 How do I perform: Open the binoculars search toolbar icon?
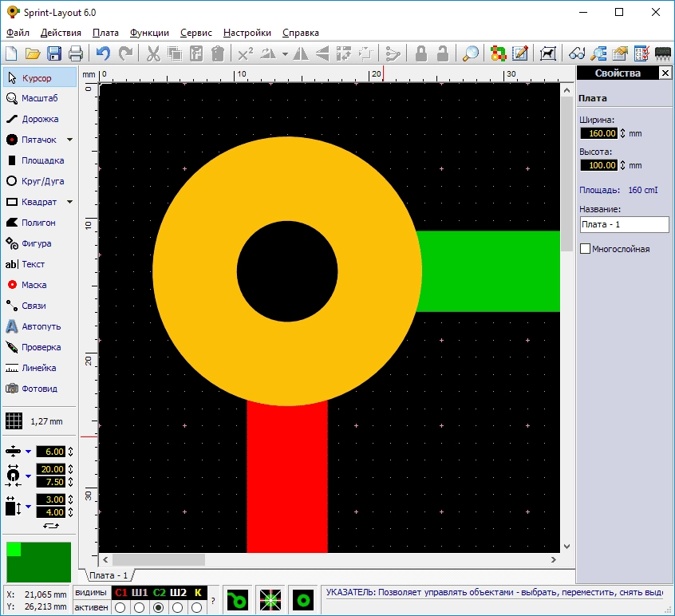tap(577, 53)
